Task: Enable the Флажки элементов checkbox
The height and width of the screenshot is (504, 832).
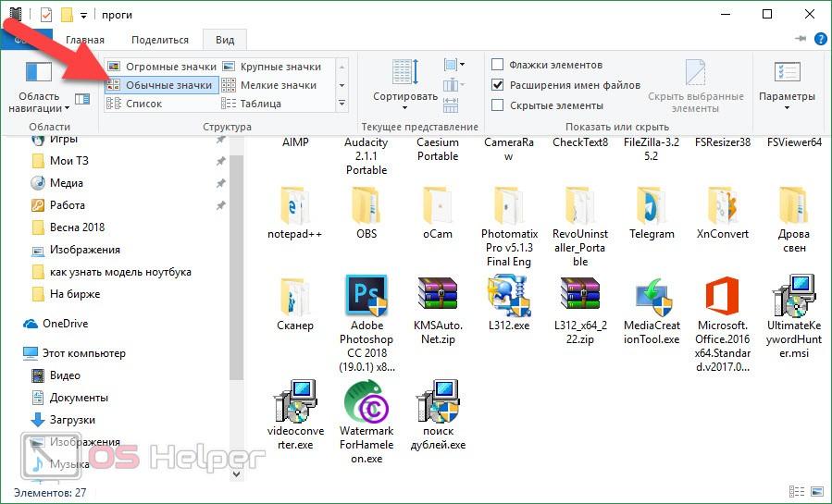Action: tap(498, 65)
